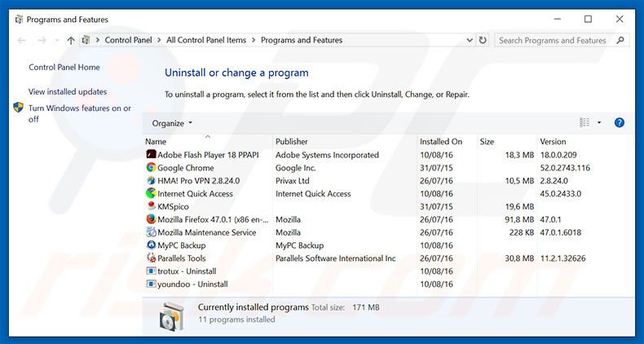Open the recent locations dropdown arrow
The image size is (644, 344).
[x=57, y=41]
